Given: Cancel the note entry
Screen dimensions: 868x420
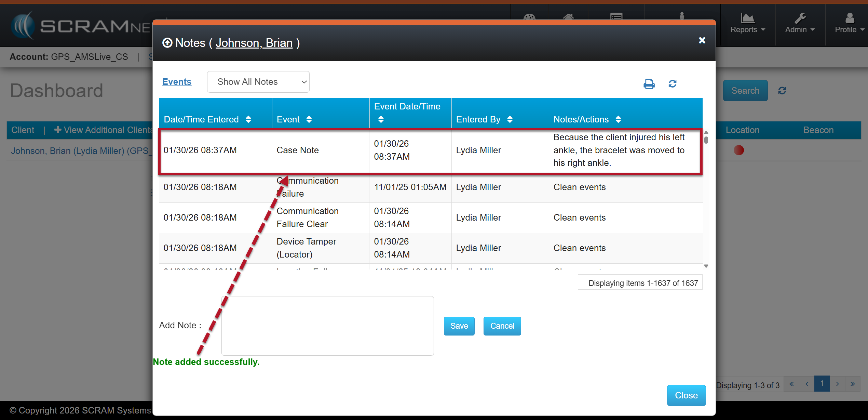Looking at the screenshot, I should pyautogui.click(x=502, y=326).
